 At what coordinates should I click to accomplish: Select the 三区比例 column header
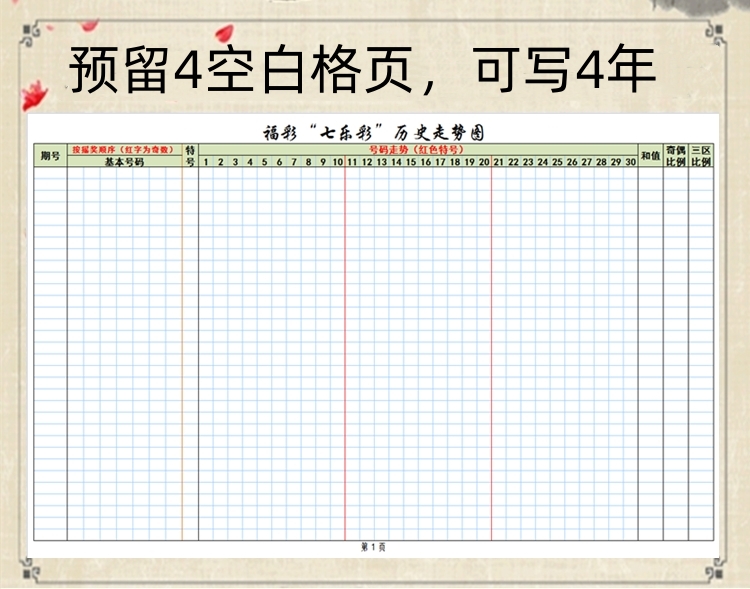point(701,156)
